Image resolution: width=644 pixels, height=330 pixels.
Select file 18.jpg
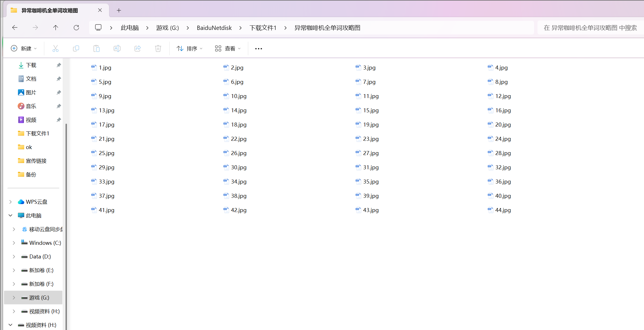(235, 125)
